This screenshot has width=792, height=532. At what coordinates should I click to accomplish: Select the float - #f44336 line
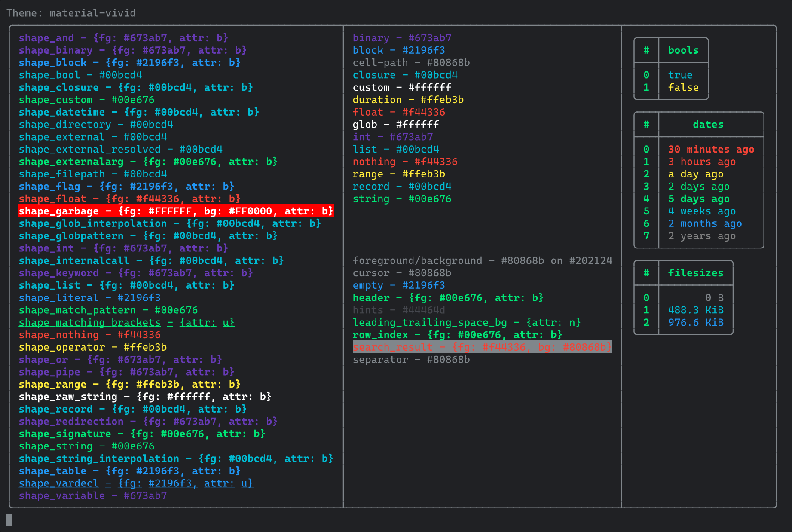pos(399,112)
